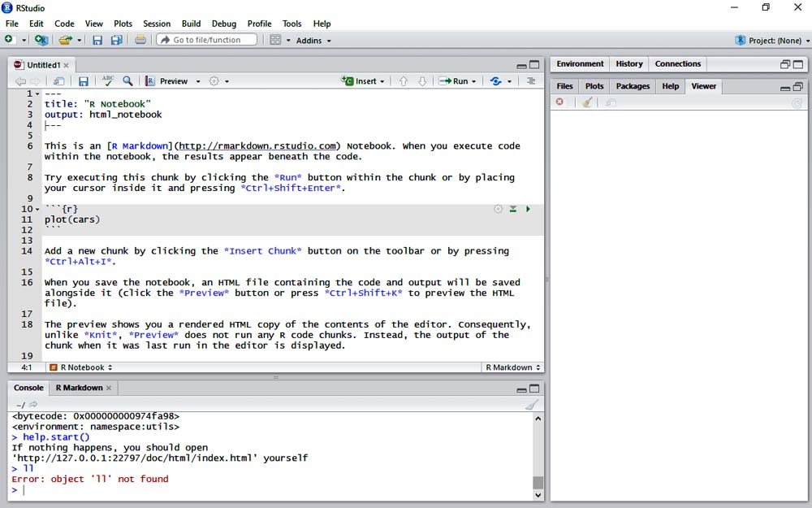The image size is (812, 508).
Task: Click the Save All documents icon
Action: pyautogui.click(x=117, y=40)
